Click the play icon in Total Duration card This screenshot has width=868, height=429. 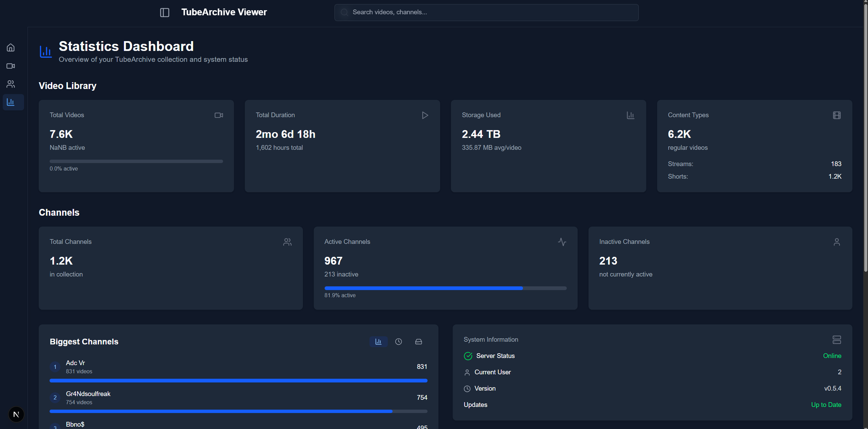pos(425,115)
